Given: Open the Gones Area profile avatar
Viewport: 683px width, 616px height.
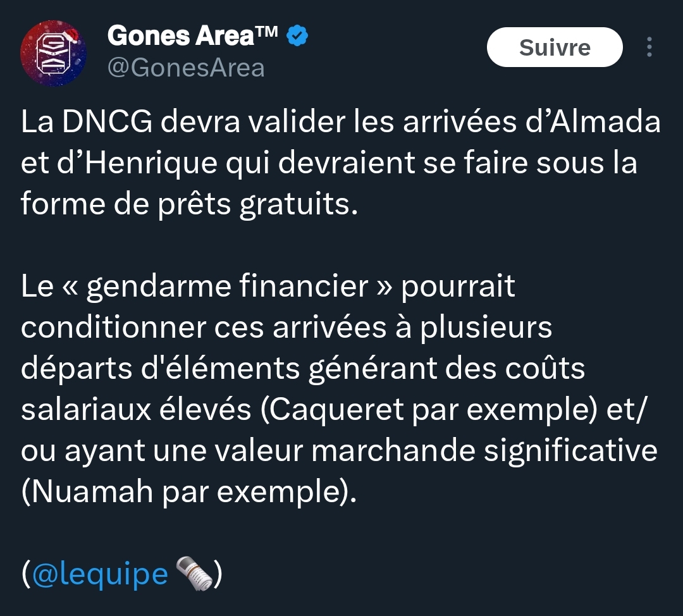Looking at the screenshot, I should pyautogui.click(x=53, y=52).
